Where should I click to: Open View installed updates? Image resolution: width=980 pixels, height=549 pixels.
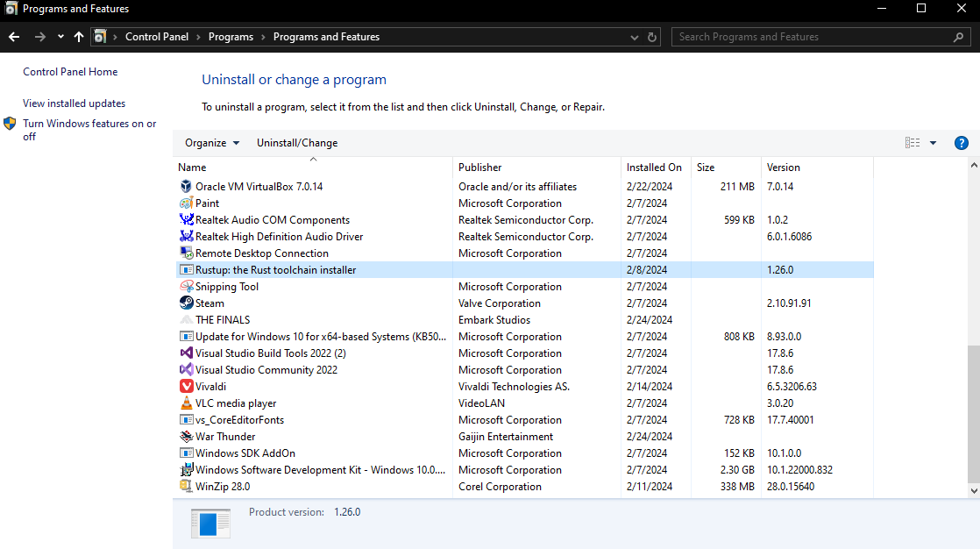(x=74, y=103)
